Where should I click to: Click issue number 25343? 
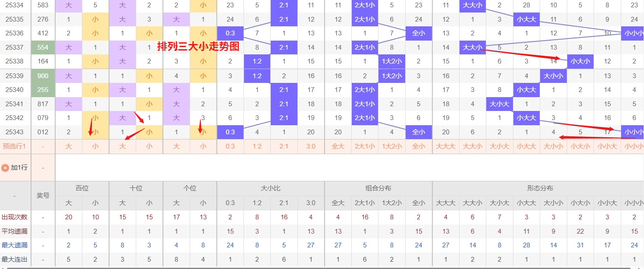coord(15,132)
